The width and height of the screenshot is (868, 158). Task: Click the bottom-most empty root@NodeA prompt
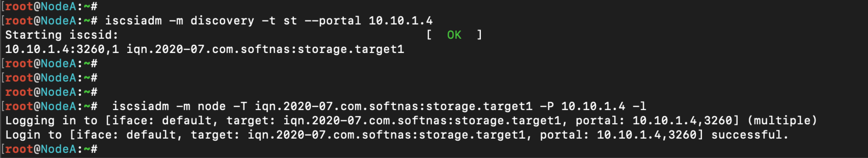point(51,149)
